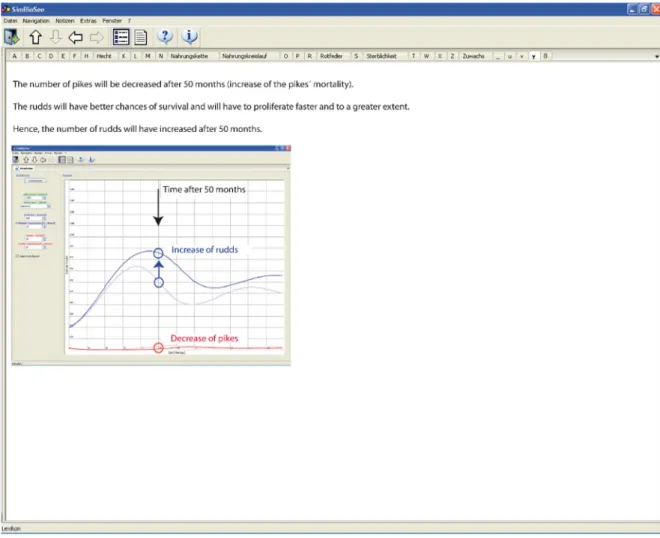Switch to the Sterblichkeit tab
660x538 pixels.
click(381, 56)
